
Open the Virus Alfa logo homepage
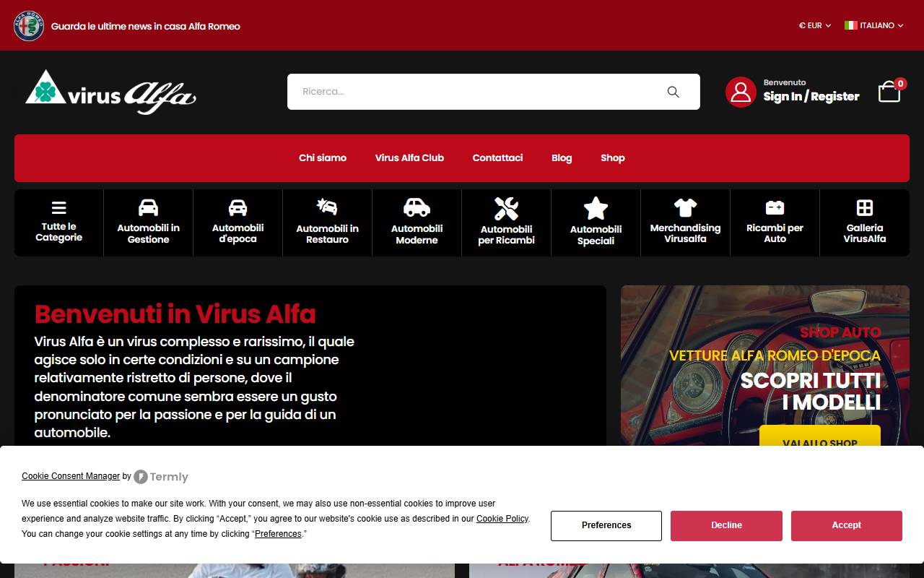click(x=111, y=92)
